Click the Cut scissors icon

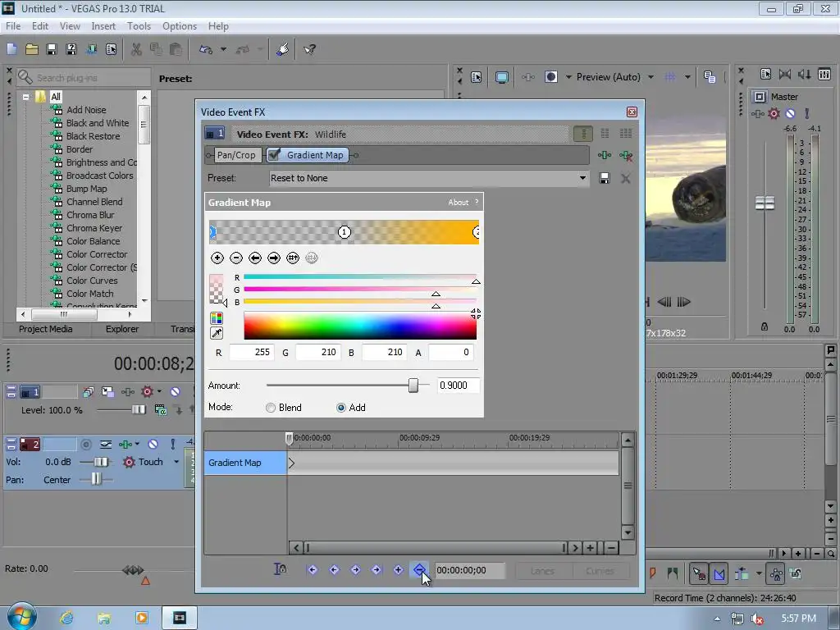tap(137, 49)
